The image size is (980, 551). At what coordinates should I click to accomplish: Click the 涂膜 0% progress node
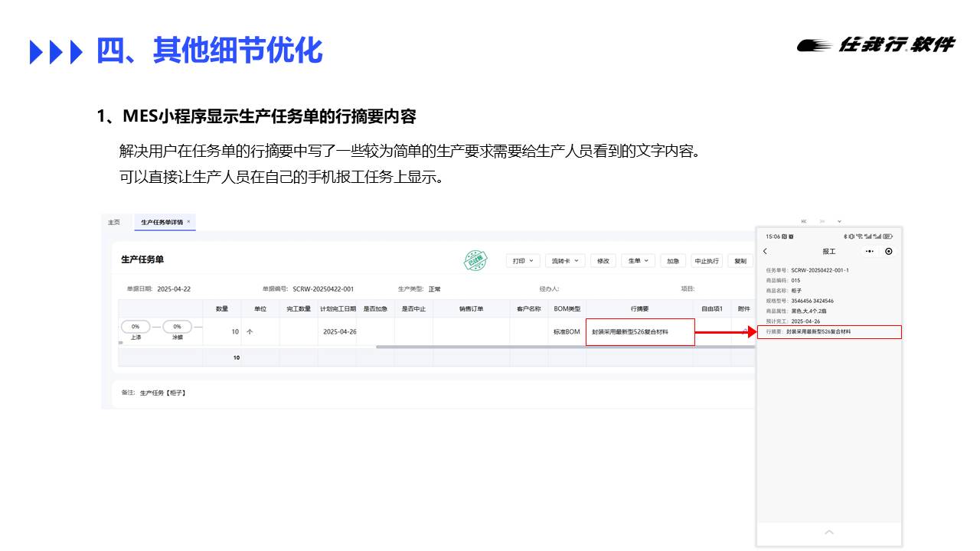coord(177,327)
